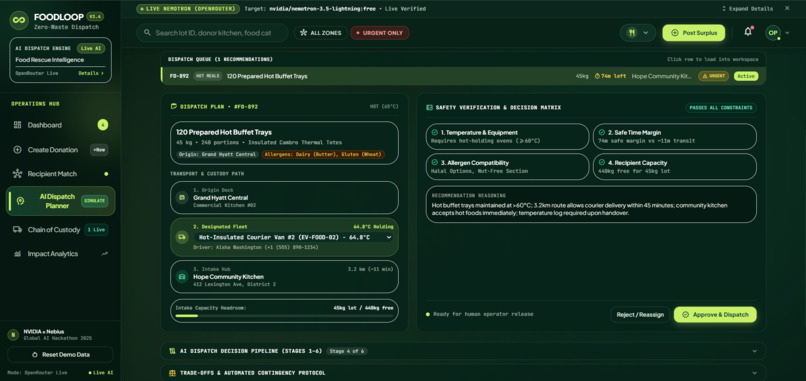Select the AI Dispatch Planner menu item
806x381 pixels.
[60, 201]
